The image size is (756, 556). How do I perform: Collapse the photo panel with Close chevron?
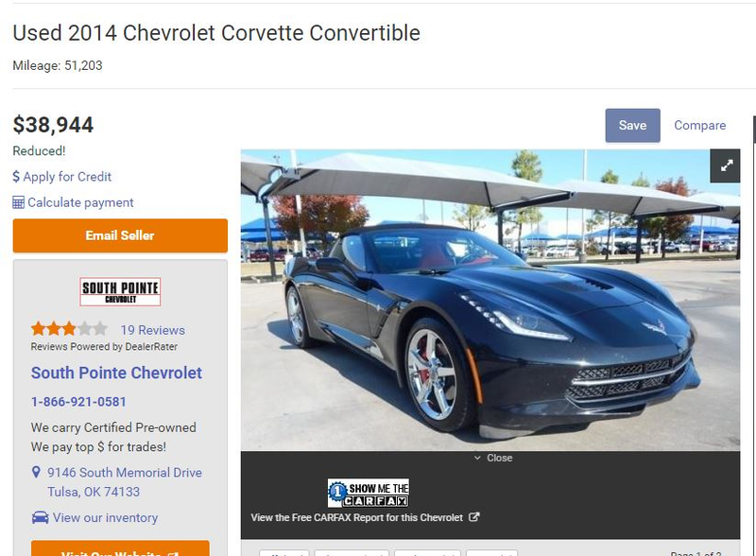click(x=493, y=458)
